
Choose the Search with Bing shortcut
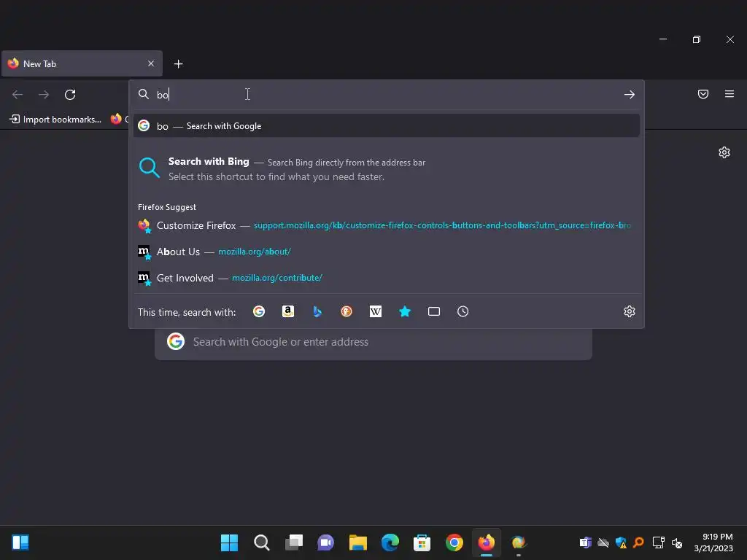pos(386,168)
